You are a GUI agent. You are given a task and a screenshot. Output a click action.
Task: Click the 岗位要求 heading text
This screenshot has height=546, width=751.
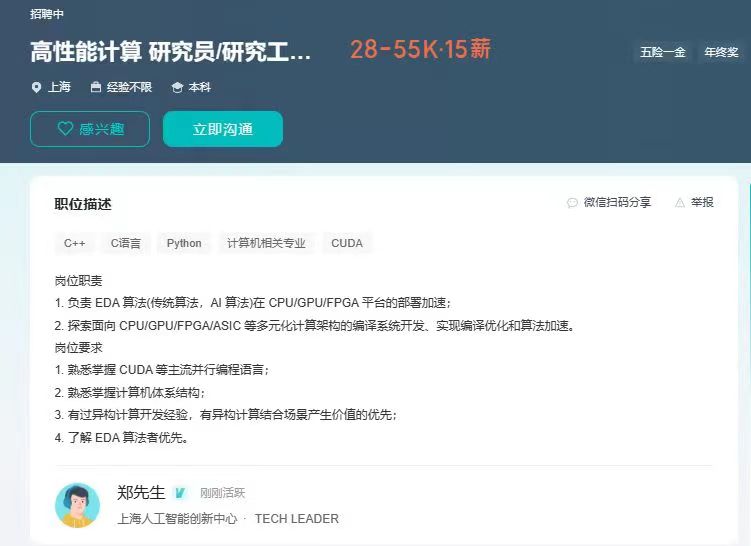click(x=78, y=348)
